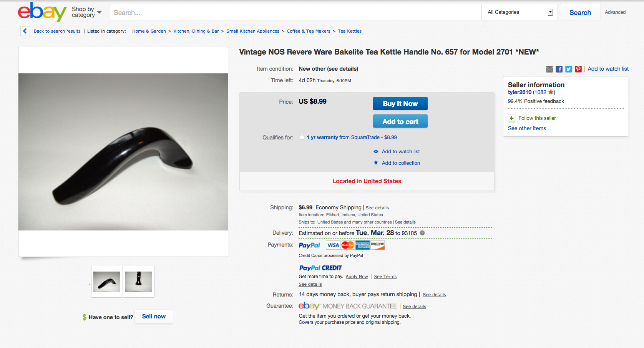Click the green plus Follow this seller icon
The image size is (644, 348).
[x=512, y=118]
